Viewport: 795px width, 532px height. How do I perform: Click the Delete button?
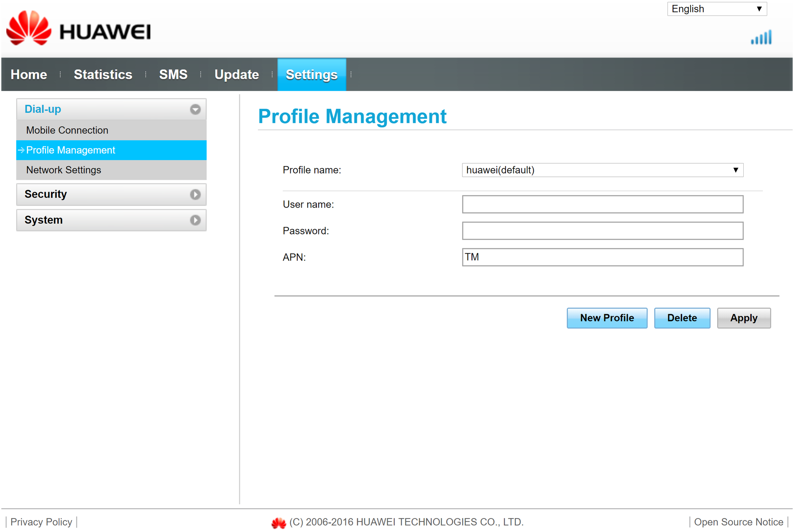pyautogui.click(x=682, y=318)
